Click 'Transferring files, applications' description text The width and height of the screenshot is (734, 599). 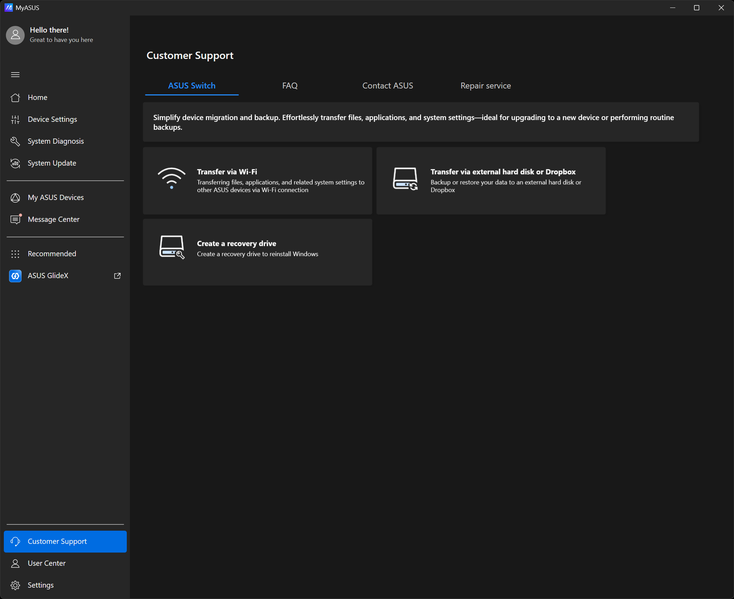click(x=280, y=186)
